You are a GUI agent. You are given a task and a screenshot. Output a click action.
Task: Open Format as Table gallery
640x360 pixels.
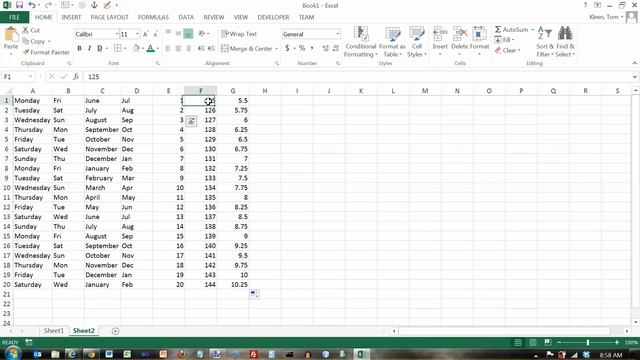392,42
